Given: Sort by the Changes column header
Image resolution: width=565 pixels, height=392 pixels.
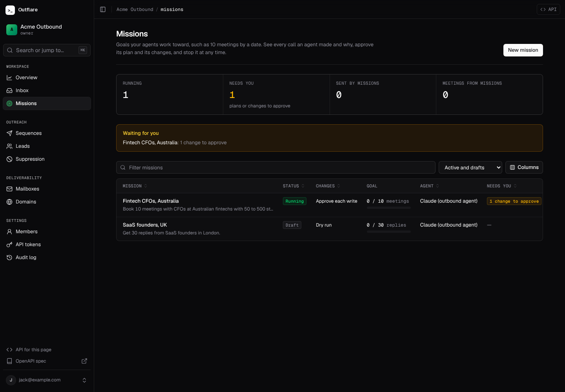Looking at the screenshot, I should (x=328, y=186).
